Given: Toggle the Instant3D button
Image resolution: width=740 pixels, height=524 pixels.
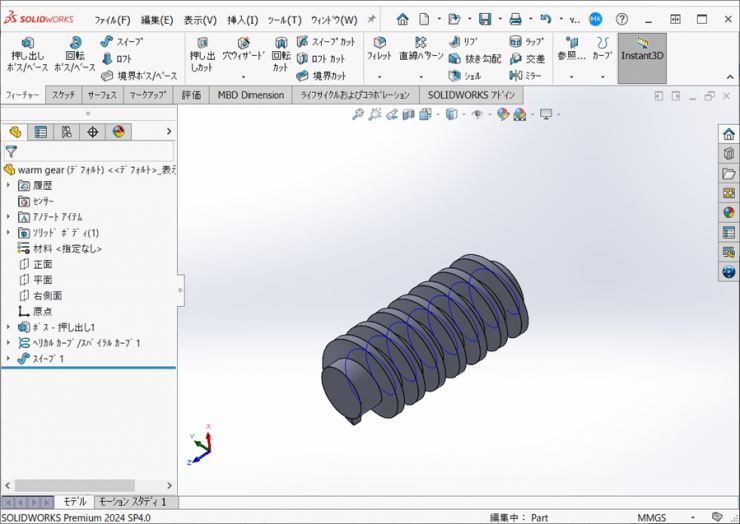Looking at the screenshot, I should click(x=642, y=50).
